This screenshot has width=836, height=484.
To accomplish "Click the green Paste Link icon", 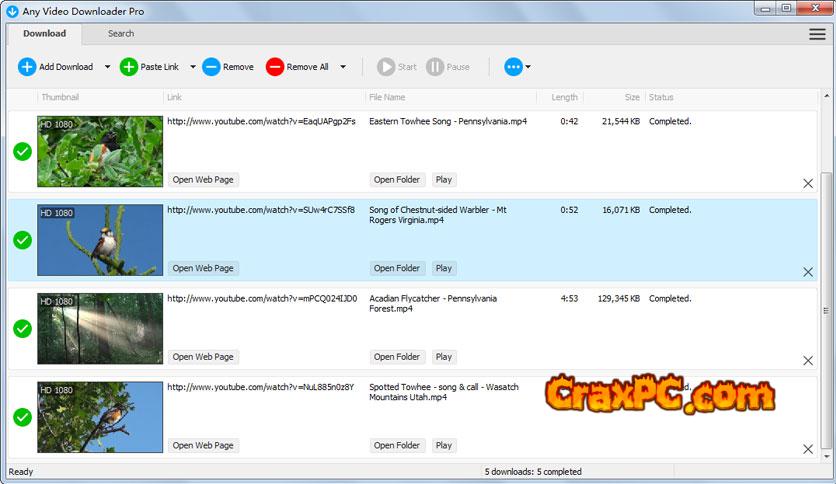I will [129, 67].
